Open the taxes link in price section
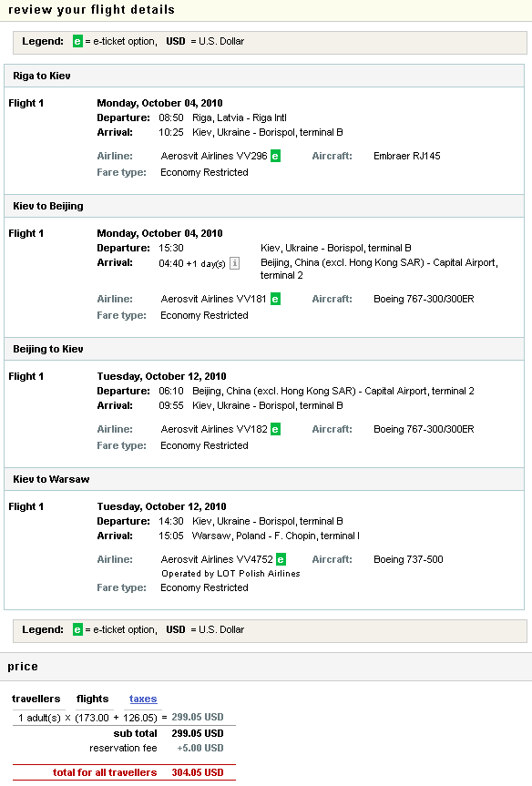 pos(143,699)
